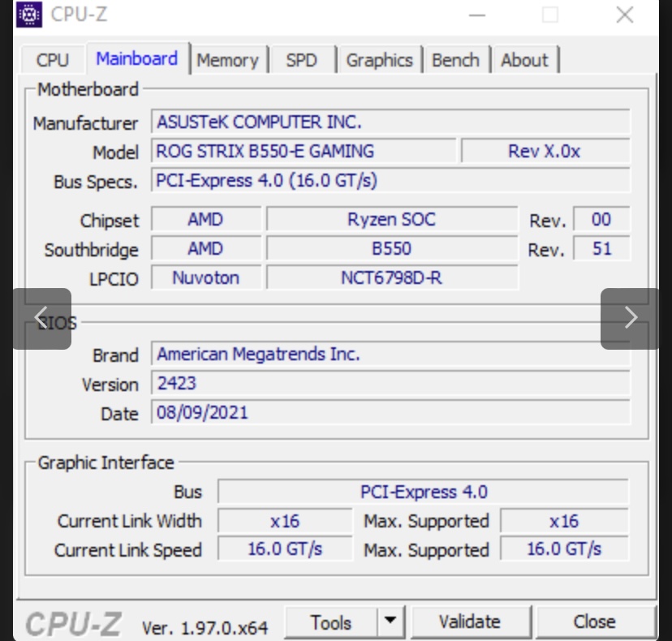Screen dimensions: 672x641
Task: Open the Tools dropdown arrow
Action: pos(390,622)
